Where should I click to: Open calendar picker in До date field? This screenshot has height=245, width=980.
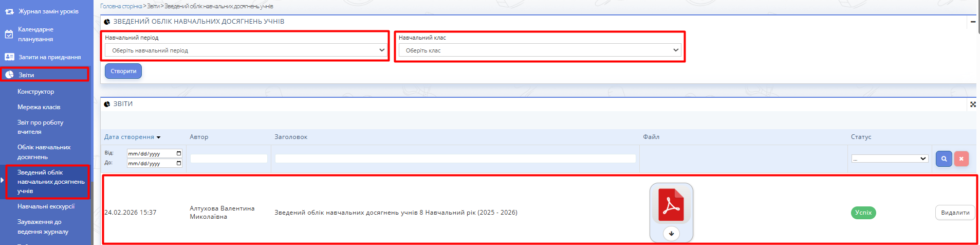pyautogui.click(x=179, y=163)
